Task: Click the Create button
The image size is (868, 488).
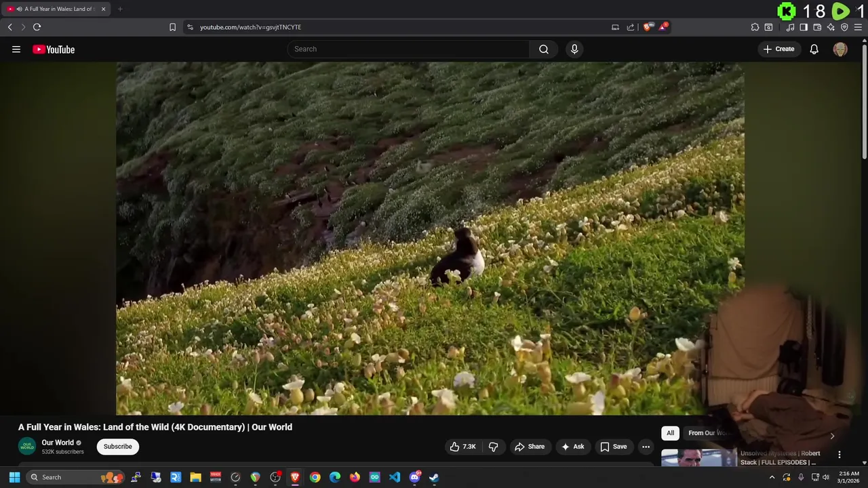Action: coord(778,49)
